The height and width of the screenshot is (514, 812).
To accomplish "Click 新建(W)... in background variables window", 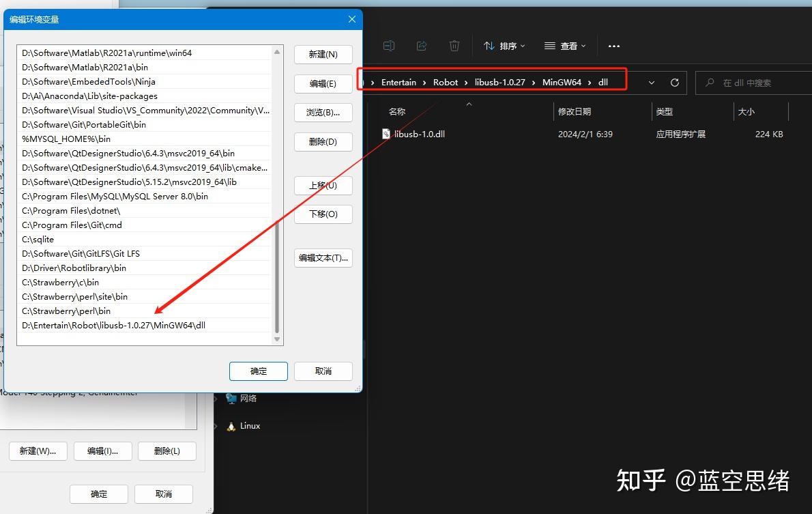I will click(x=38, y=451).
